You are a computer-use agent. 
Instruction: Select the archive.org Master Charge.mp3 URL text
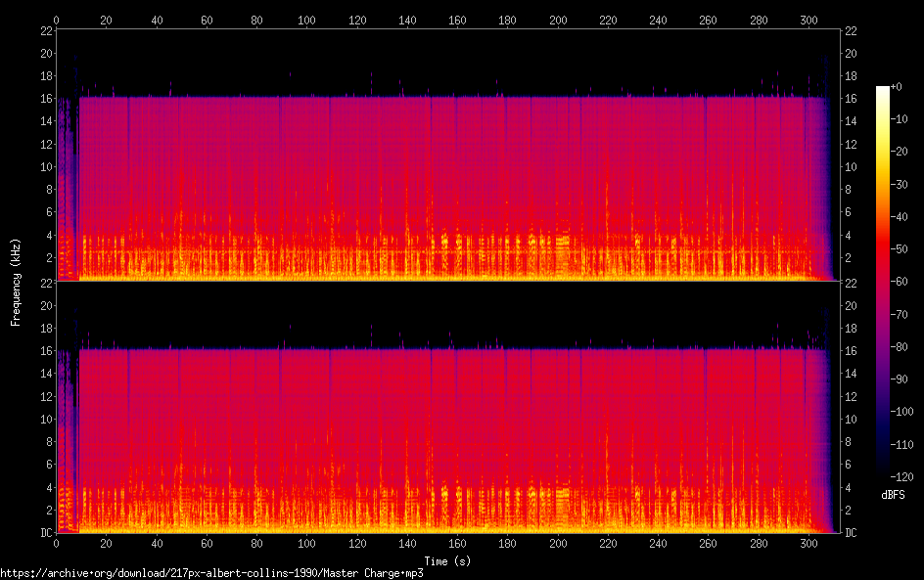(211, 573)
